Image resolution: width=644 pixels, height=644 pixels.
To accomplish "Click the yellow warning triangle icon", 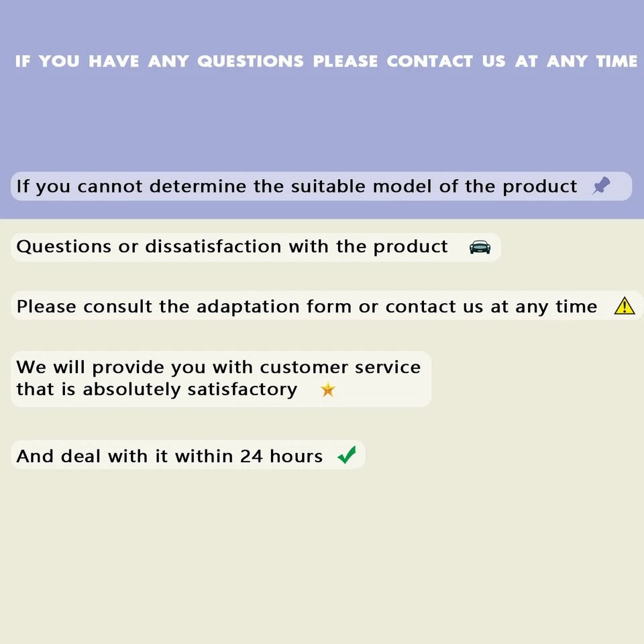I will pyautogui.click(x=625, y=306).
